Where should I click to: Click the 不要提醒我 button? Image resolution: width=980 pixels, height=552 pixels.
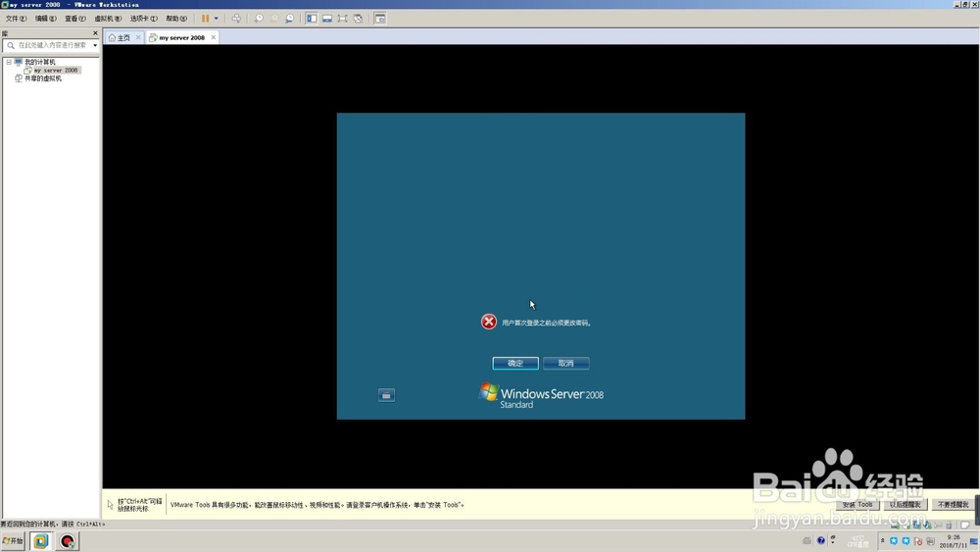tap(953, 505)
